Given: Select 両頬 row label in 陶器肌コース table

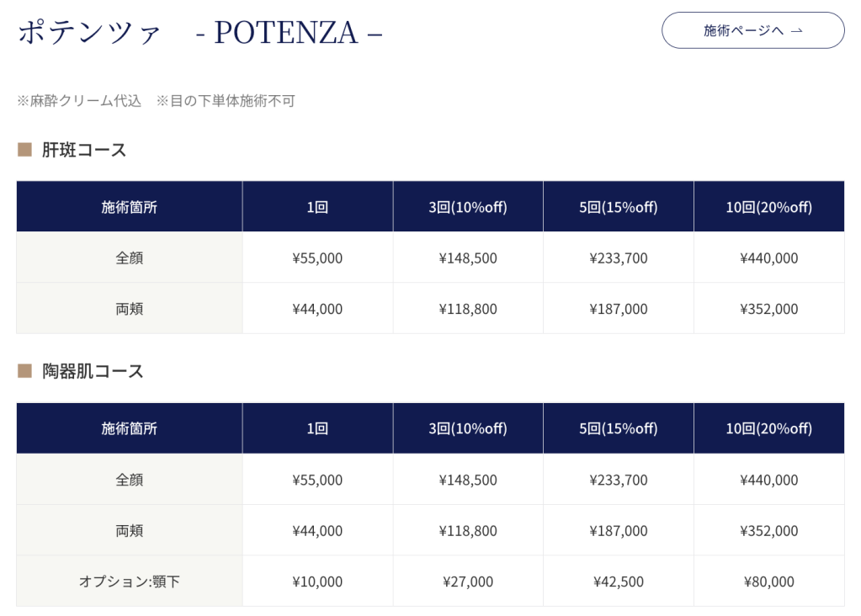Looking at the screenshot, I should point(129,531).
